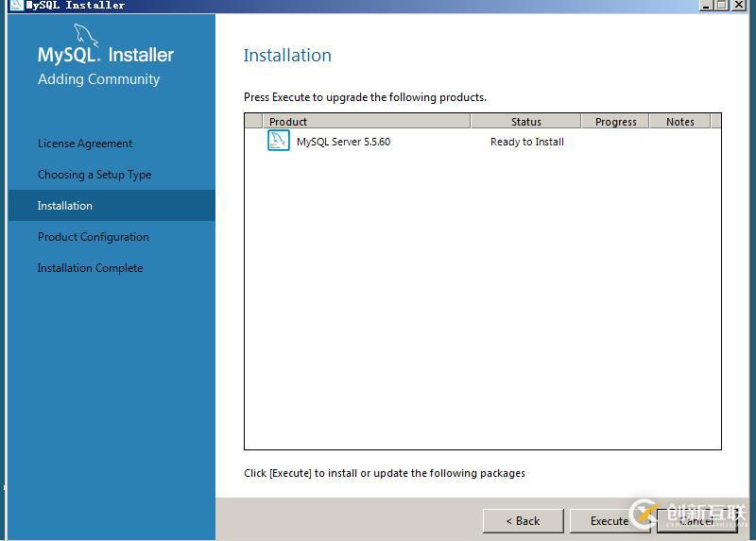
Task: Minimize the MySQL Installer window
Action: (706, 5)
